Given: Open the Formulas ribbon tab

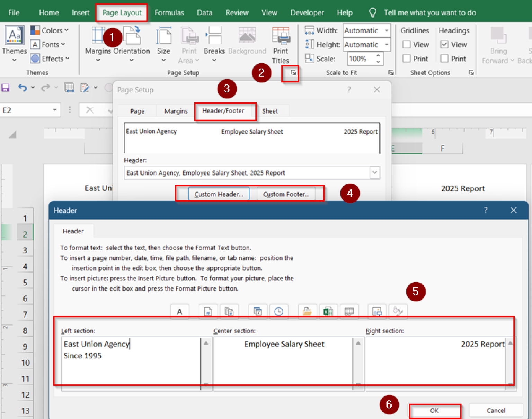Looking at the screenshot, I should [x=169, y=13].
